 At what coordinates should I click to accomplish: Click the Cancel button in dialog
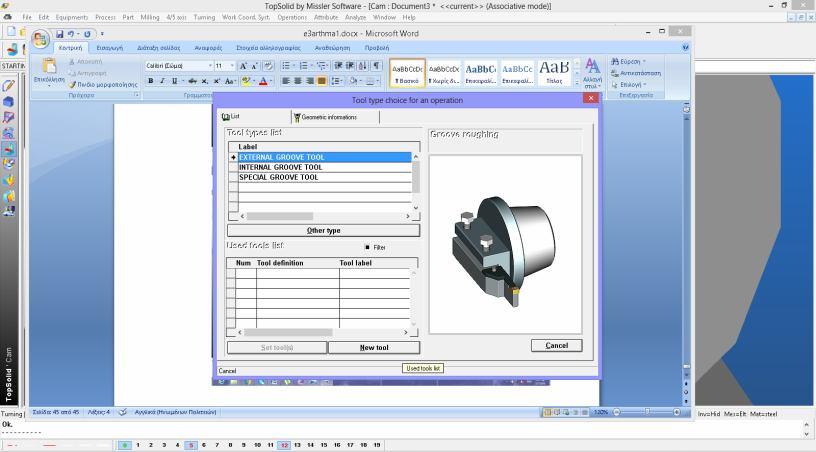coord(556,345)
